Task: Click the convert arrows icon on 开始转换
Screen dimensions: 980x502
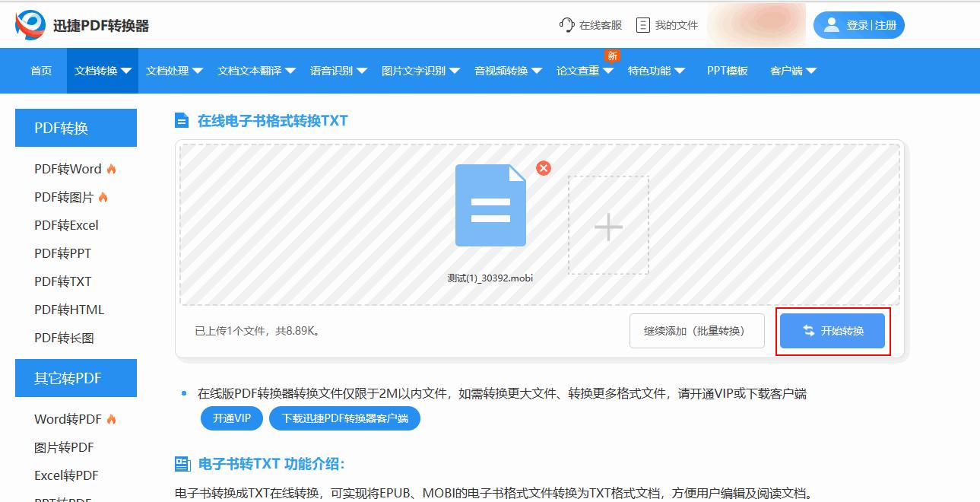Action: point(809,330)
